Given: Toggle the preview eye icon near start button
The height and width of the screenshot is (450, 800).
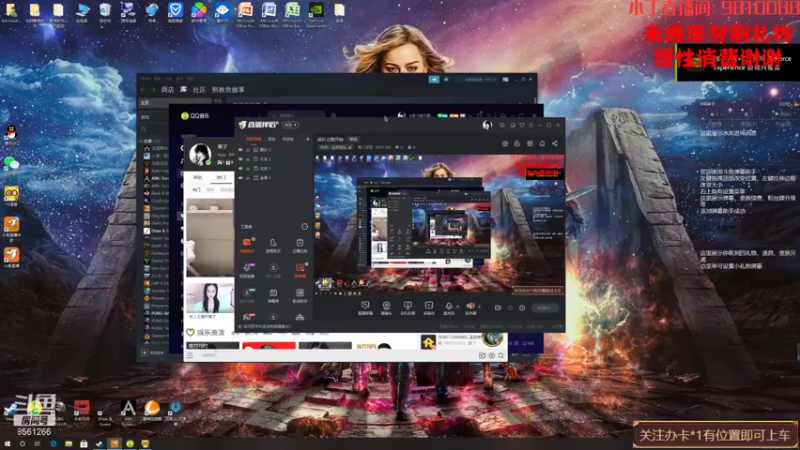Looking at the screenshot, I should [510, 308].
